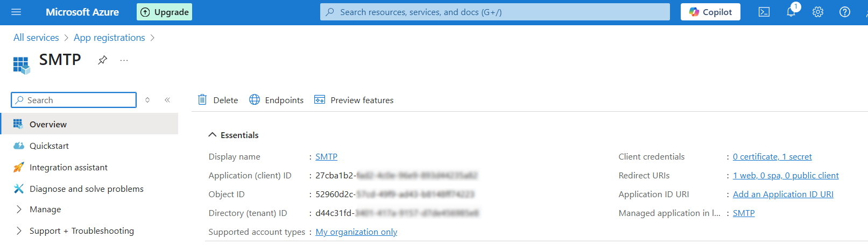Click the Delete trash icon

point(202,99)
